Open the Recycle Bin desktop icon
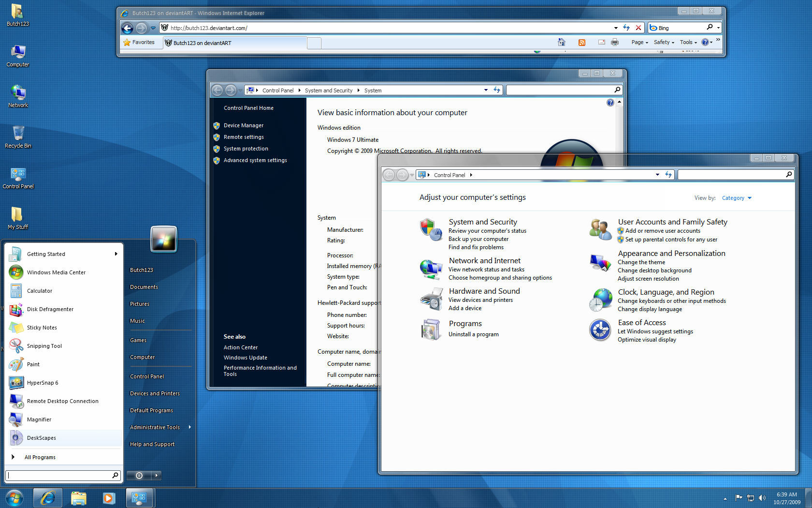This screenshot has height=508, width=812. coord(18,137)
